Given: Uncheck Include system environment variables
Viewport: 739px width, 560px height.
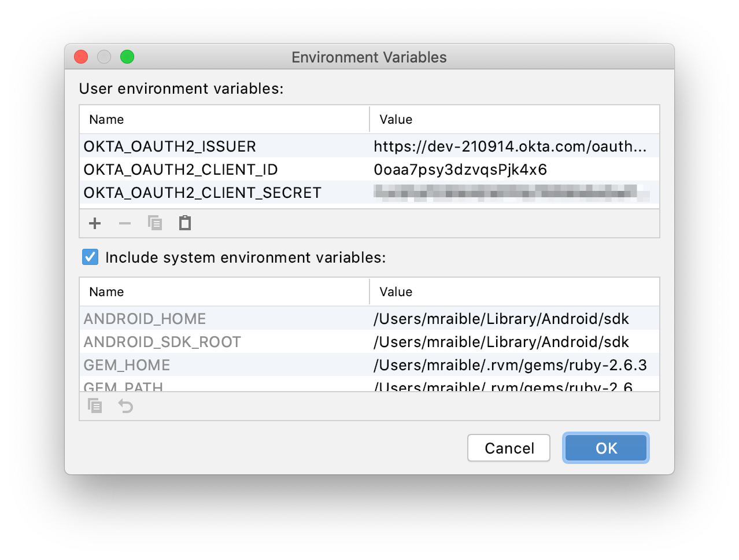Looking at the screenshot, I should point(90,257).
